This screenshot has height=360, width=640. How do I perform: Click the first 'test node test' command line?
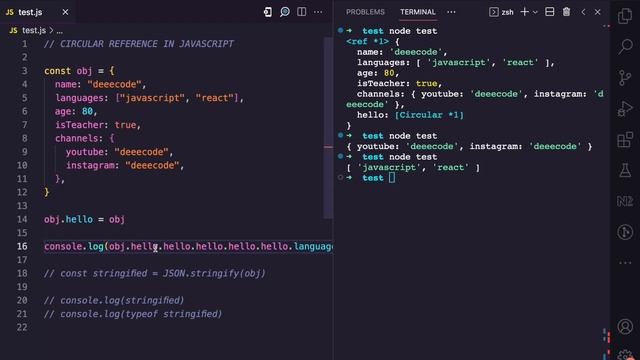click(x=400, y=31)
